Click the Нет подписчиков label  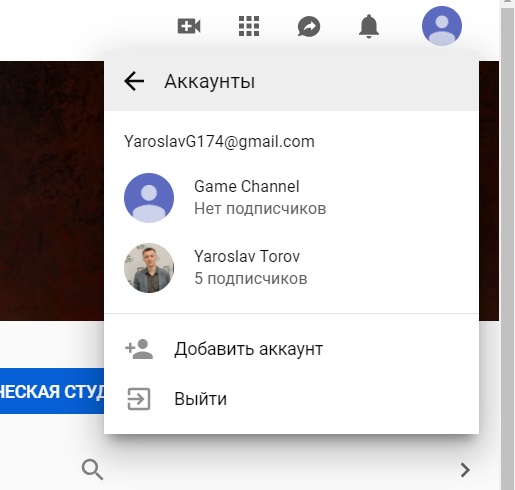[x=260, y=209]
